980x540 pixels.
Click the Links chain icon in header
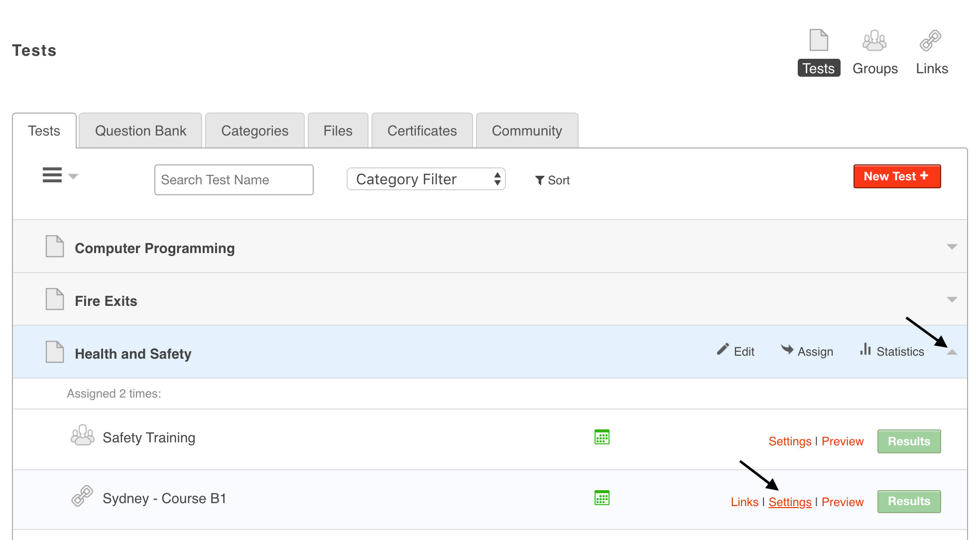tap(930, 41)
